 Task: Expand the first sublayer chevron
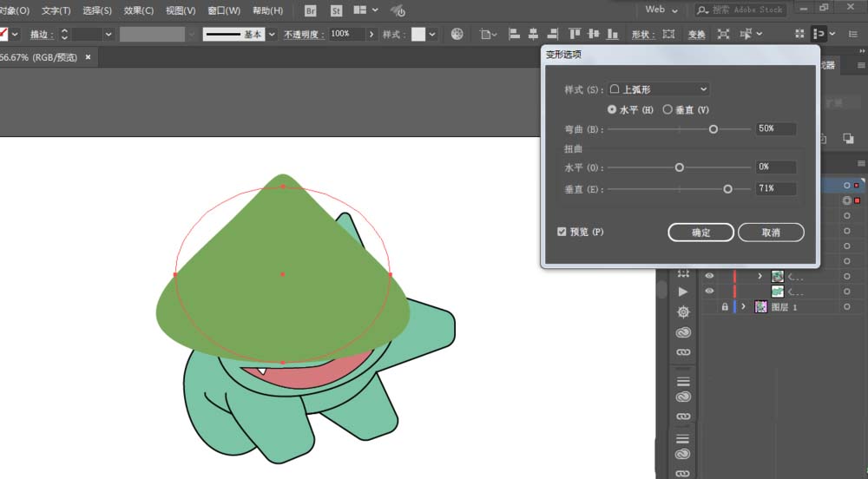(759, 276)
